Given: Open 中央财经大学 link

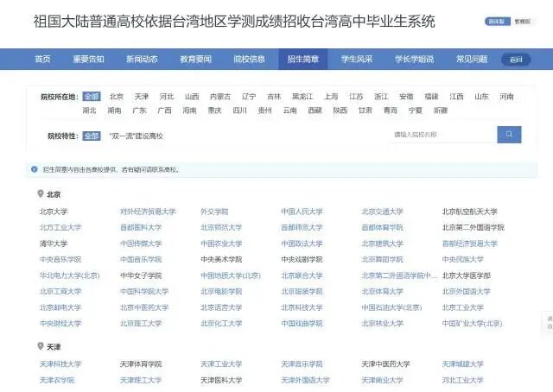Looking at the screenshot, I should [x=60, y=323].
